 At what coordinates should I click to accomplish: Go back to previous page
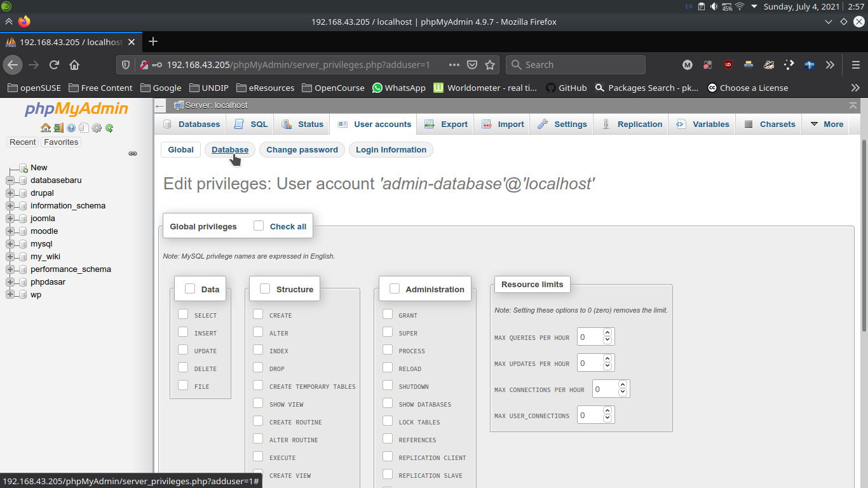13,65
